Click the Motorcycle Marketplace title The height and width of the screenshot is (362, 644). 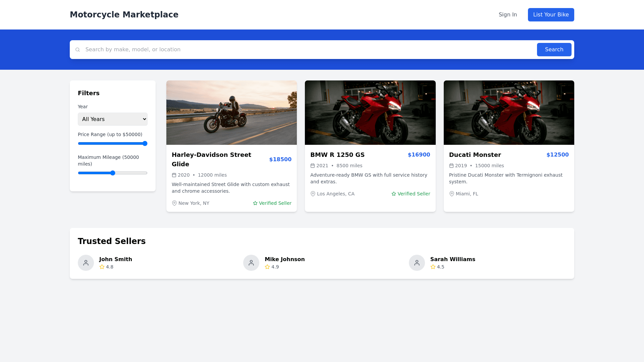(124, 14)
